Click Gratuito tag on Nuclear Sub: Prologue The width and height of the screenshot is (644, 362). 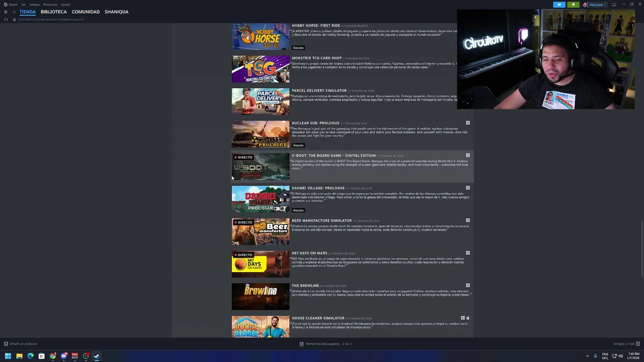click(298, 145)
